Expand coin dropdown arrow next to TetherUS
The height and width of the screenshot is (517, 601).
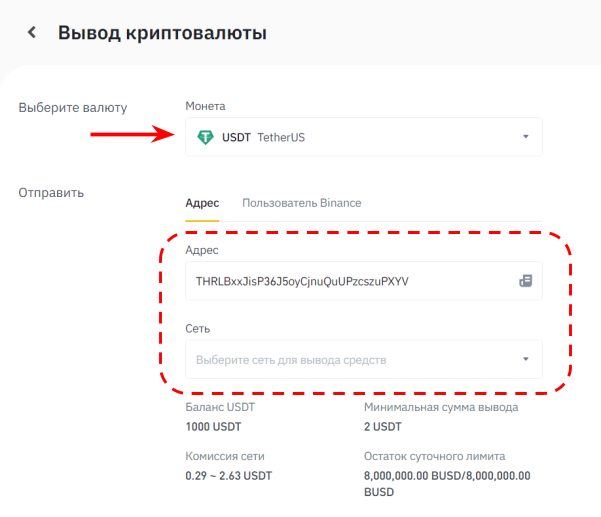526,137
